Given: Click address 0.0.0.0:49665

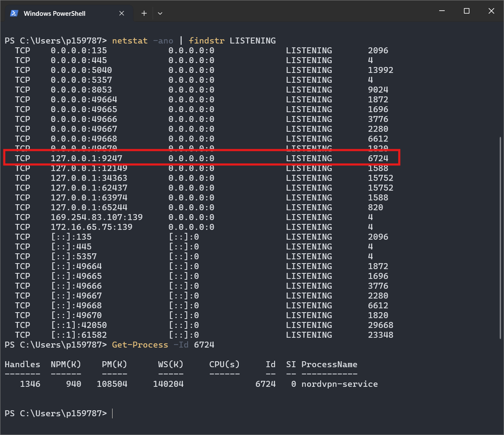Looking at the screenshot, I should coord(84,110).
